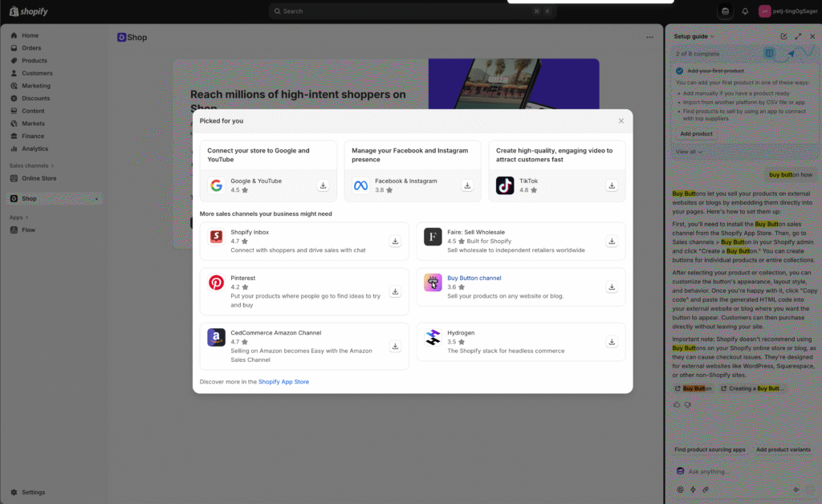
Task: Click the attach link icon in chat
Action: coord(706,489)
